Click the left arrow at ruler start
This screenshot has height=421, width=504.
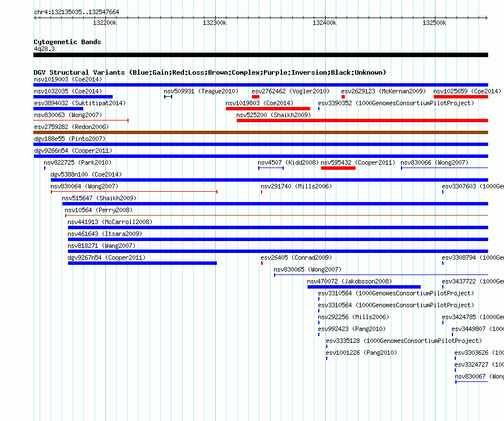pos(35,18)
